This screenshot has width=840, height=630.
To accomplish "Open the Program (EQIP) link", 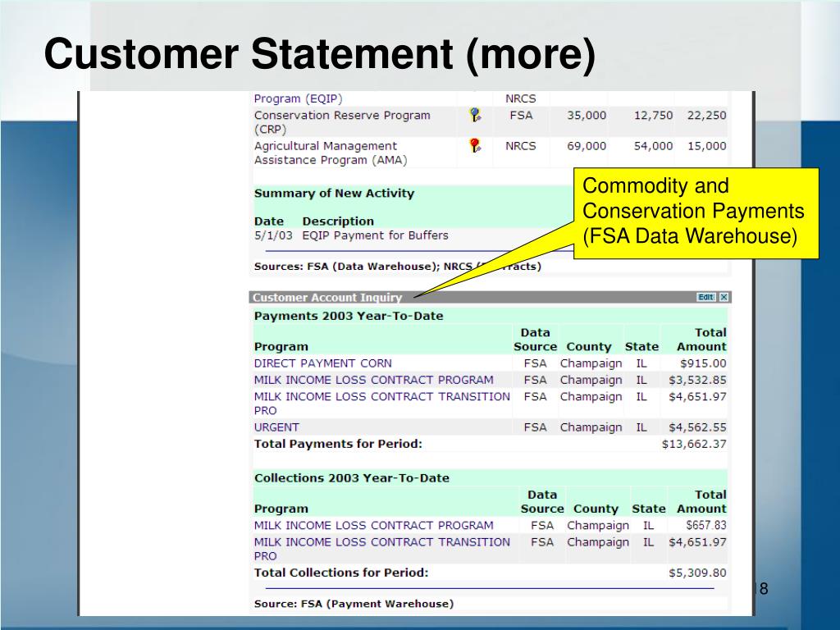I will coord(298,98).
